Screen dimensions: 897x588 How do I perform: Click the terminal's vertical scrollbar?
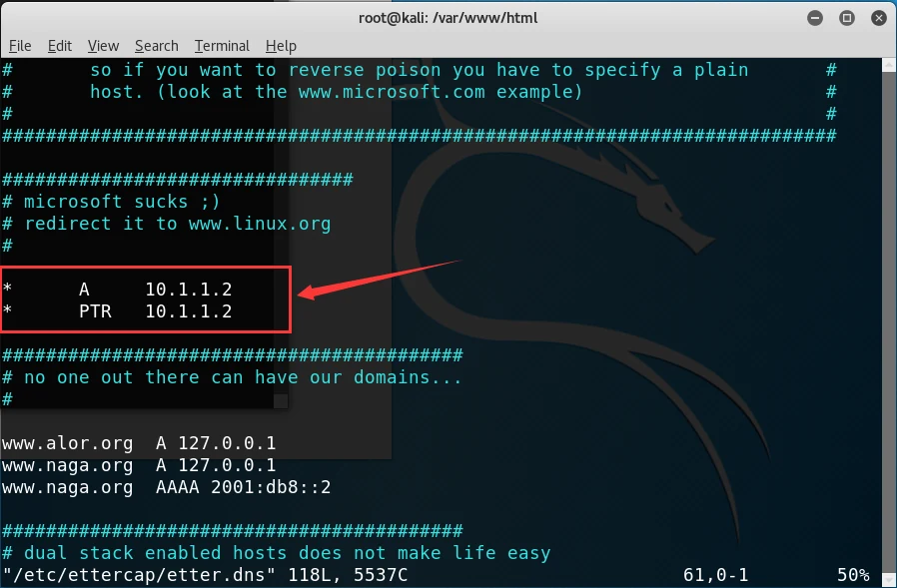pos(889,322)
